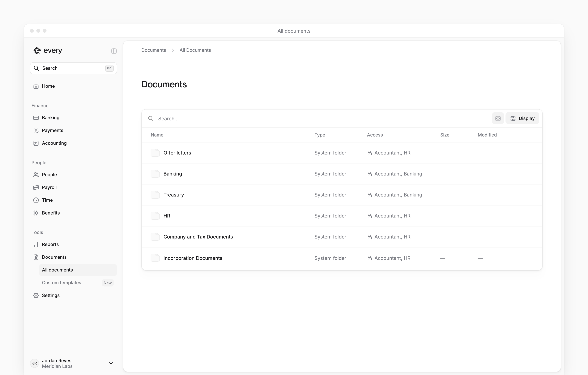The height and width of the screenshot is (375, 588).
Task: Open Home from the sidebar
Action: coord(73,86)
